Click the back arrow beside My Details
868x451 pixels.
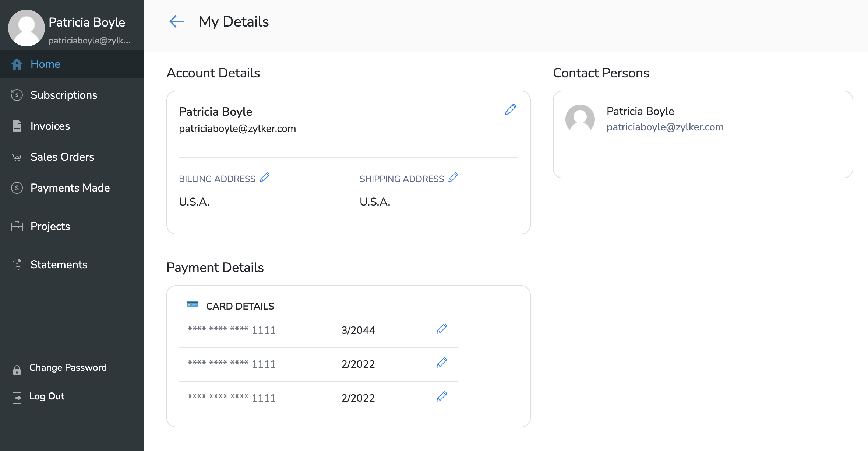point(177,21)
